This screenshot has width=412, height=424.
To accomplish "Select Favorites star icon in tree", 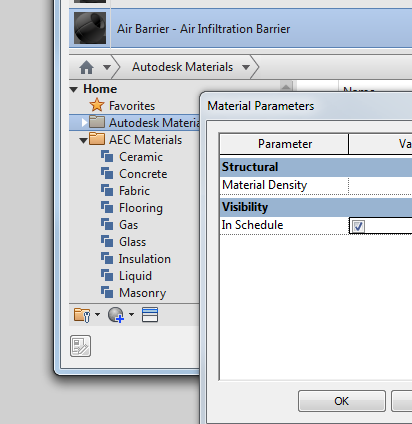I will (x=97, y=105).
